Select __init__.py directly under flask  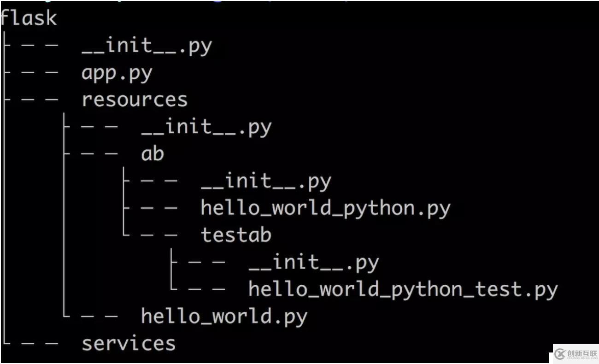(147, 47)
